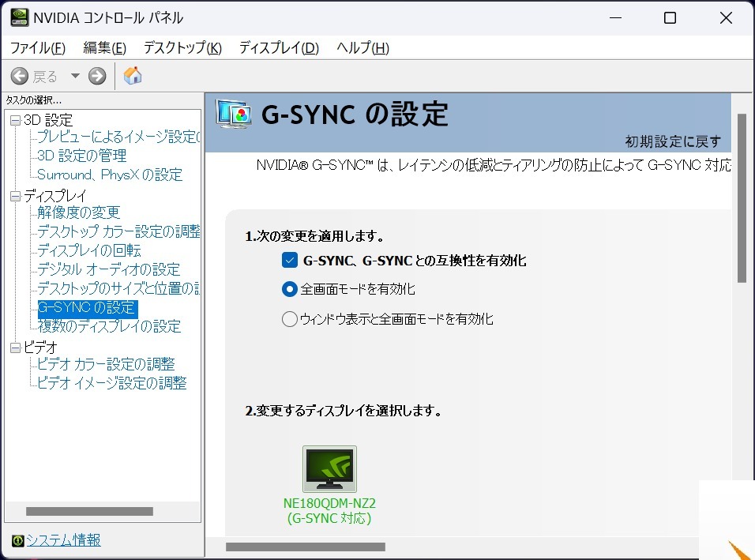
Task: Click the main panel horizontal scrollbar
Action: pyautogui.click(x=306, y=547)
